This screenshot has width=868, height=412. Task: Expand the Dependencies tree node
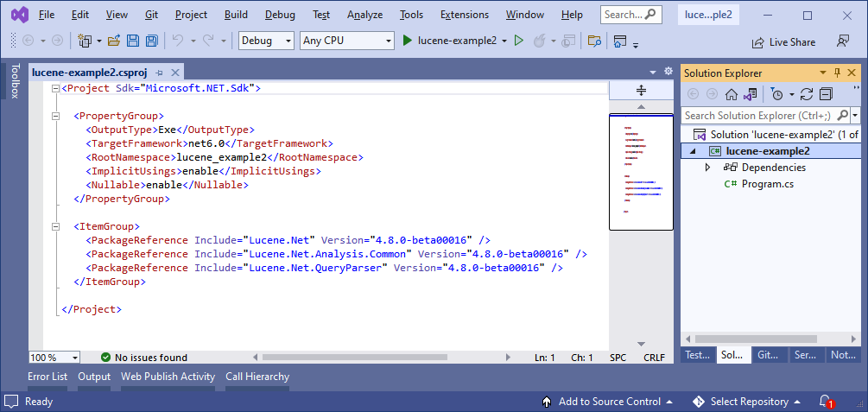point(707,168)
